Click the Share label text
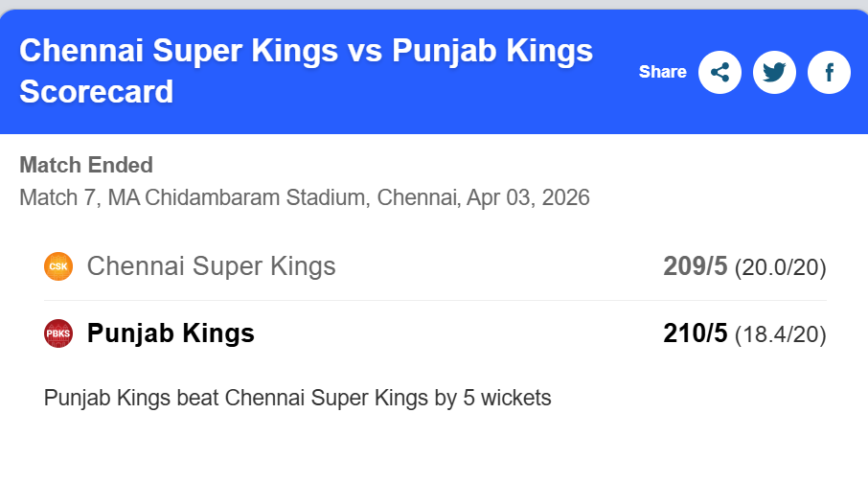This screenshot has height=482, width=868. [x=663, y=72]
